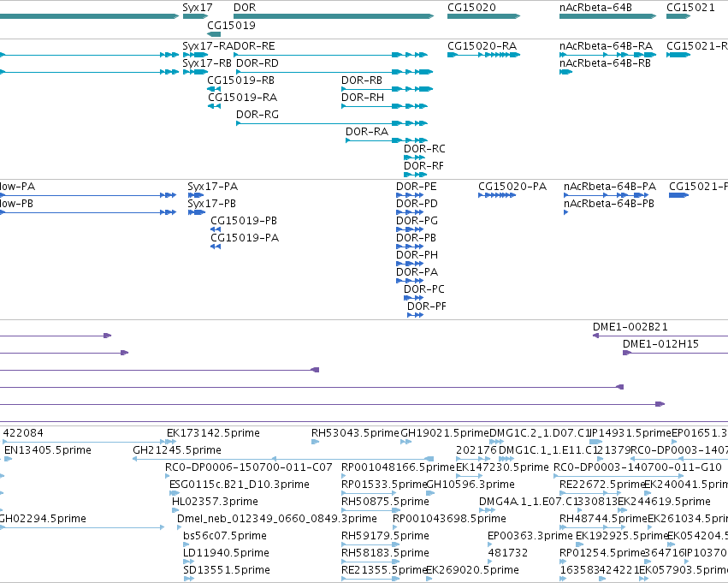
Task: Select the RH59179.5prime EST label
Action: tap(385, 536)
